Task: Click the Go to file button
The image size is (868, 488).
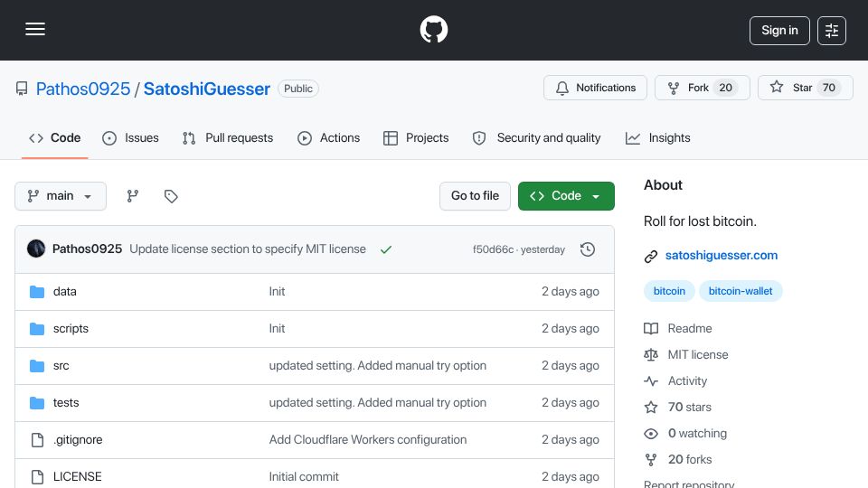Action: pos(475,196)
